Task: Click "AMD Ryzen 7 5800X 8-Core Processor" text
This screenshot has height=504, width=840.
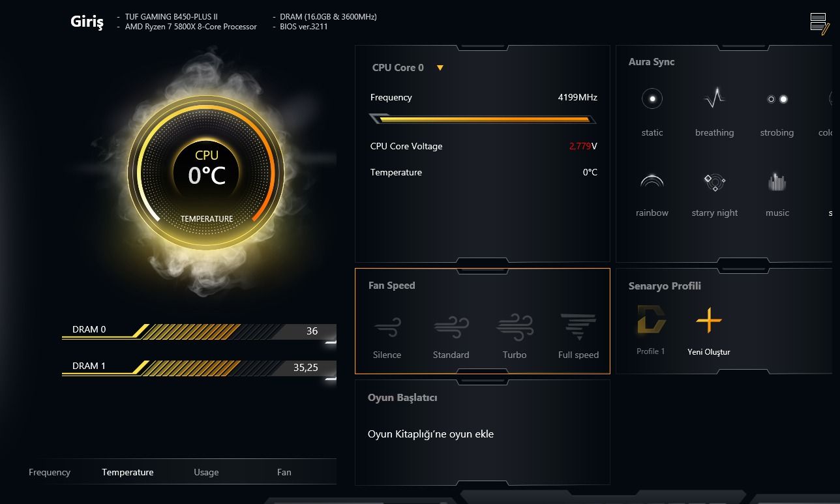Action: pyautogui.click(x=191, y=27)
